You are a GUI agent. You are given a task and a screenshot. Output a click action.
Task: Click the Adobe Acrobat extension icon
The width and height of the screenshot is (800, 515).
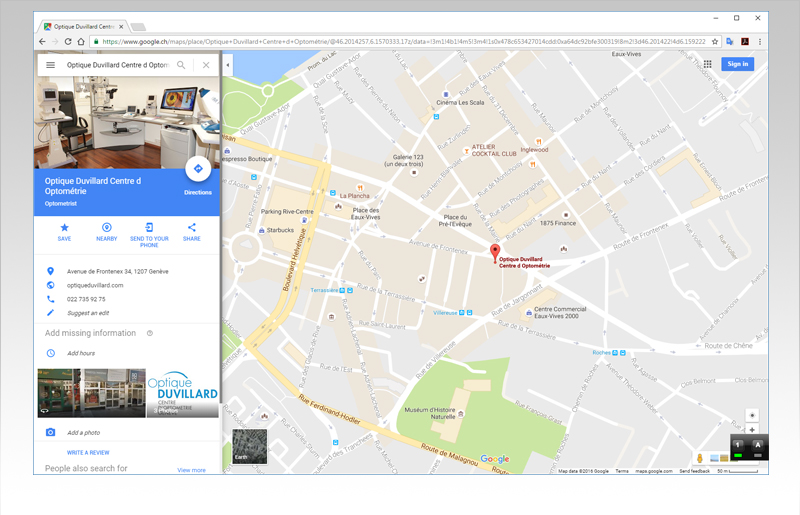(745, 42)
